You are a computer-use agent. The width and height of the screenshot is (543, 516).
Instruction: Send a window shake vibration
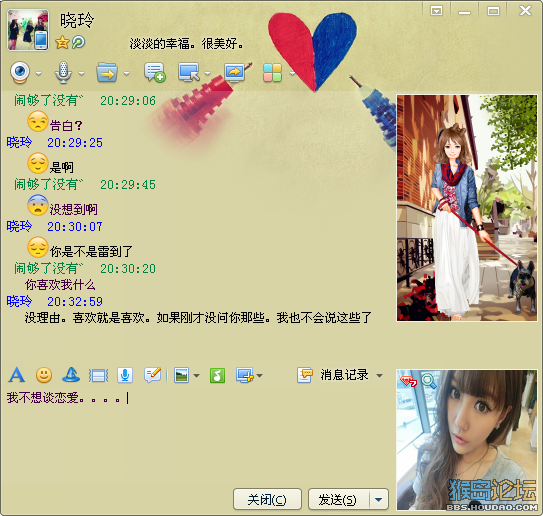click(x=99, y=375)
